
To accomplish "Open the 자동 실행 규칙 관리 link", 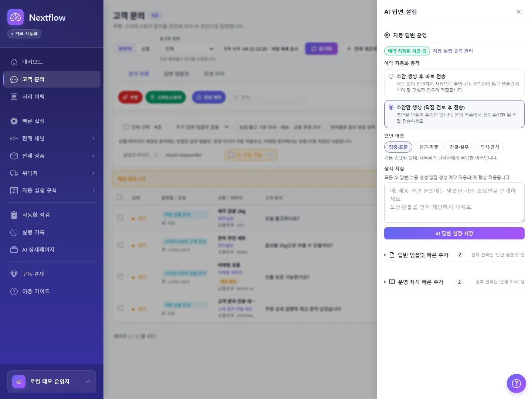I will [x=453, y=51].
